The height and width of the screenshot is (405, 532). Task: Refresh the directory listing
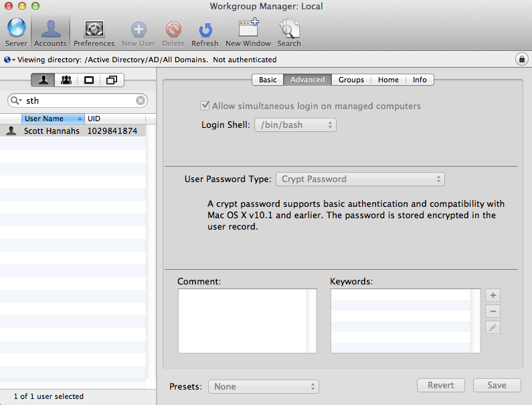(x=205, y=33)
